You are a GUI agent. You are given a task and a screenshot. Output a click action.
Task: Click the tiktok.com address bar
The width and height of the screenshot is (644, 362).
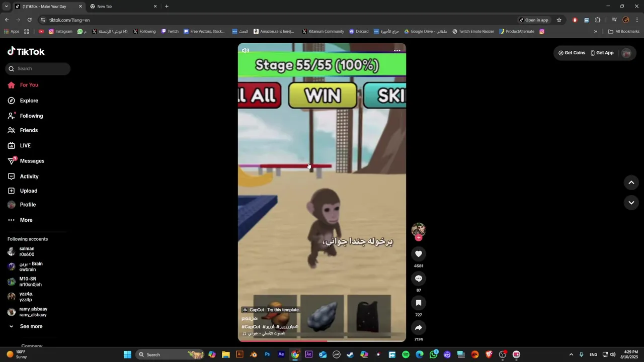pos(277,20)
